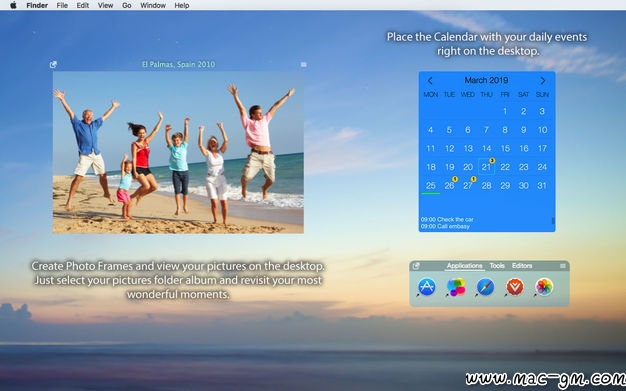Switch to the Tools tab
Viewport: 626px width, 391px height.
[497, 266]
